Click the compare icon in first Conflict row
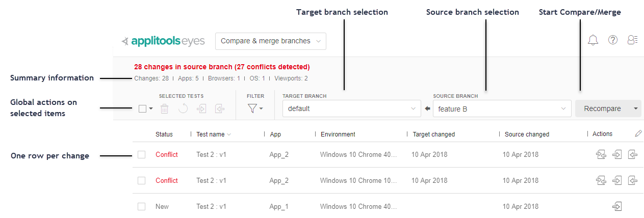Screen dimensions: 644x218 pyautogui.click(x=601, y=154)
